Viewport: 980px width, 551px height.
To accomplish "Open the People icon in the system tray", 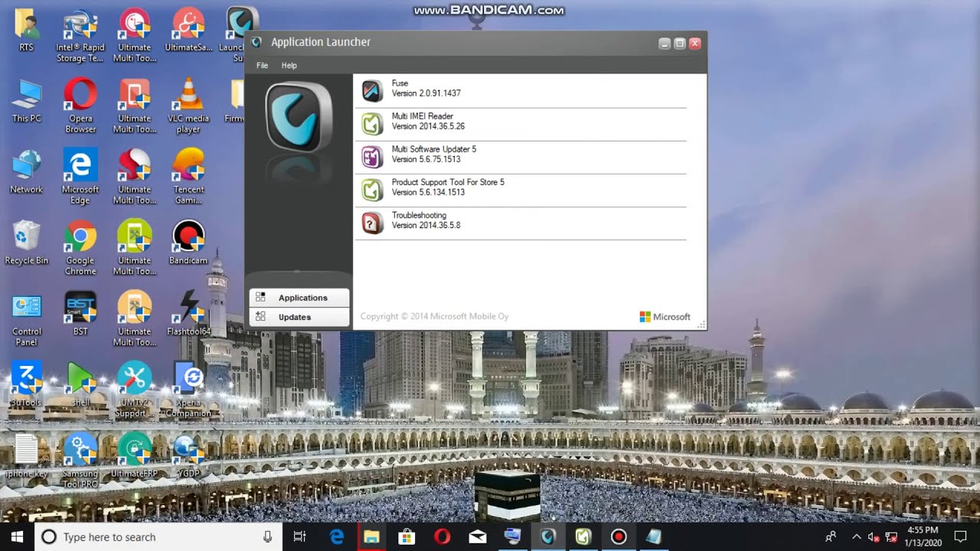I will pyautogui.click(x=831, y=537).
